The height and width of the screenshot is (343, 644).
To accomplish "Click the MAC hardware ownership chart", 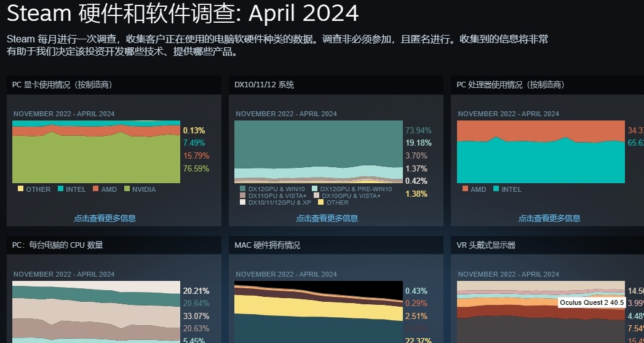I will click(319, 312).
